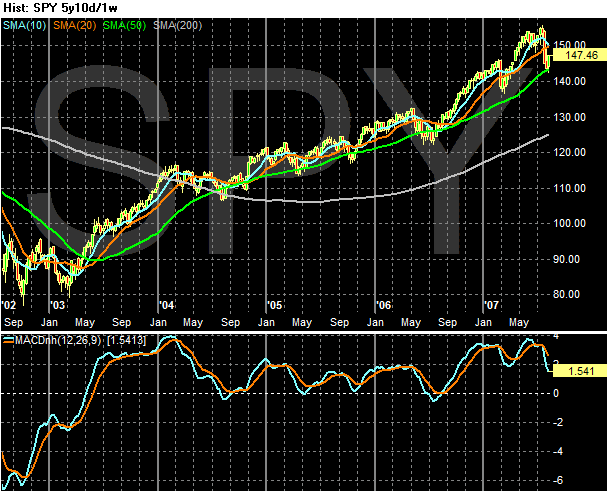Click the SMA(200) legend label

tap(177, 26)
